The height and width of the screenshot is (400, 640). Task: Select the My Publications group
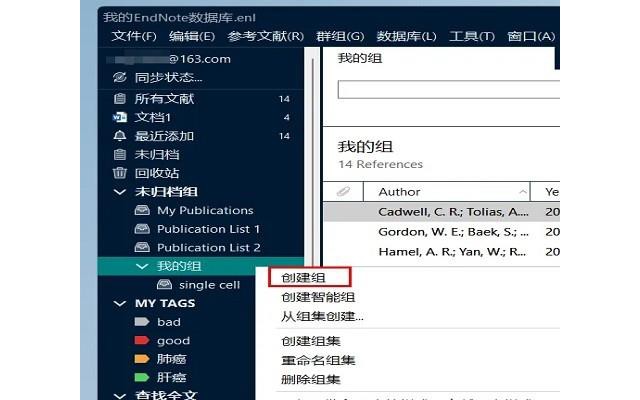pyautogui.click(x=205, y=210)
